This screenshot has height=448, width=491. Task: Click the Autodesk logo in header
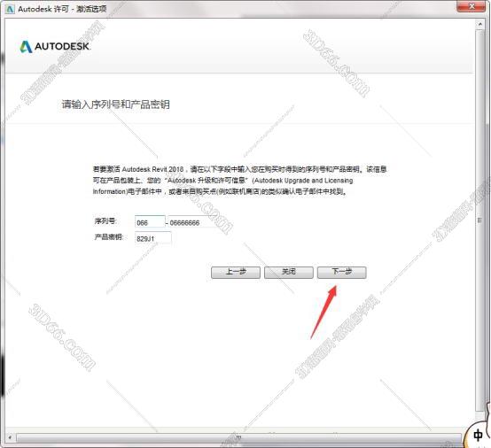[x=55, y=47]
